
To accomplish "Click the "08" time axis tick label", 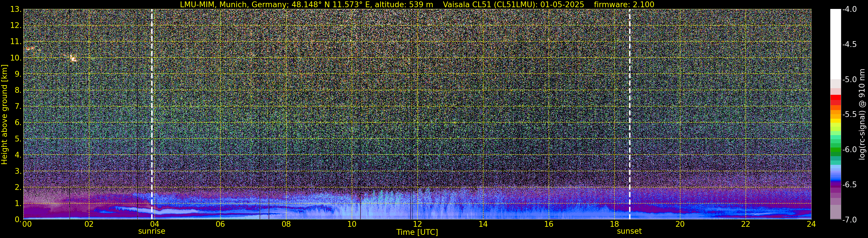I will coord(286,224).
